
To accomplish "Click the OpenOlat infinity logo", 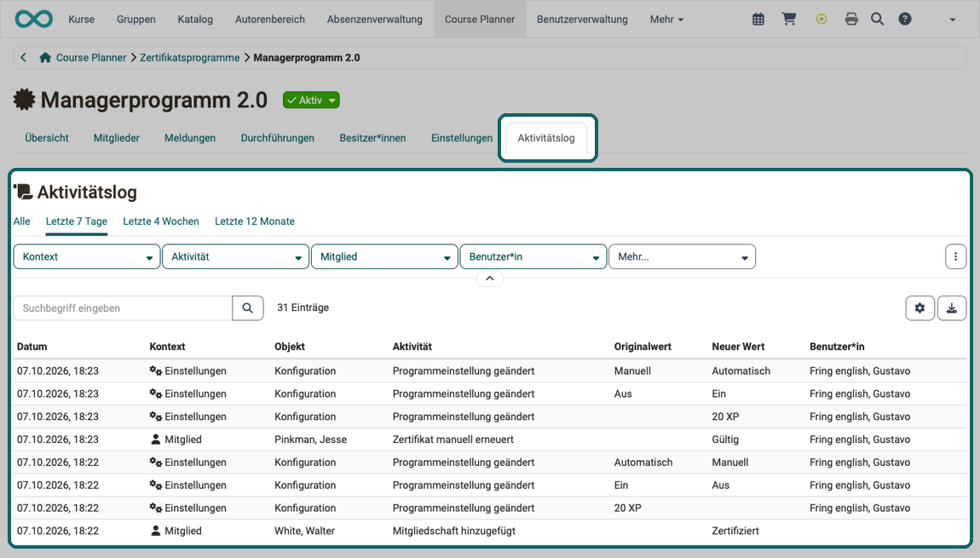I will (34, 20).
